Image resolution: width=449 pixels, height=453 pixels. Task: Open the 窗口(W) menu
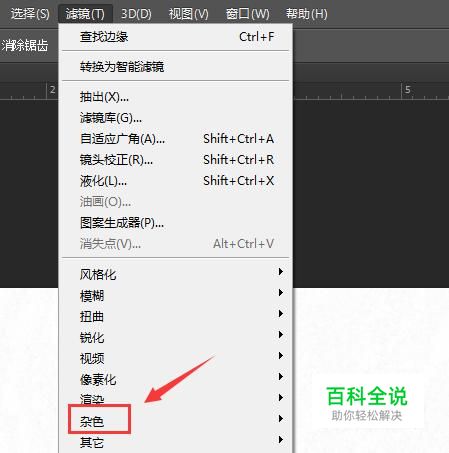click(x=247, y=14)
